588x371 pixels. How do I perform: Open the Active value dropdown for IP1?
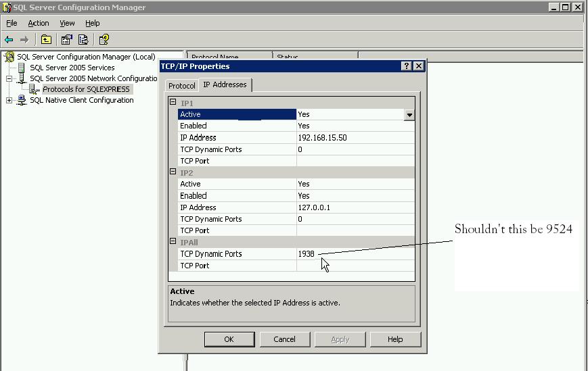pyautogui.click(x=409, y=115)
